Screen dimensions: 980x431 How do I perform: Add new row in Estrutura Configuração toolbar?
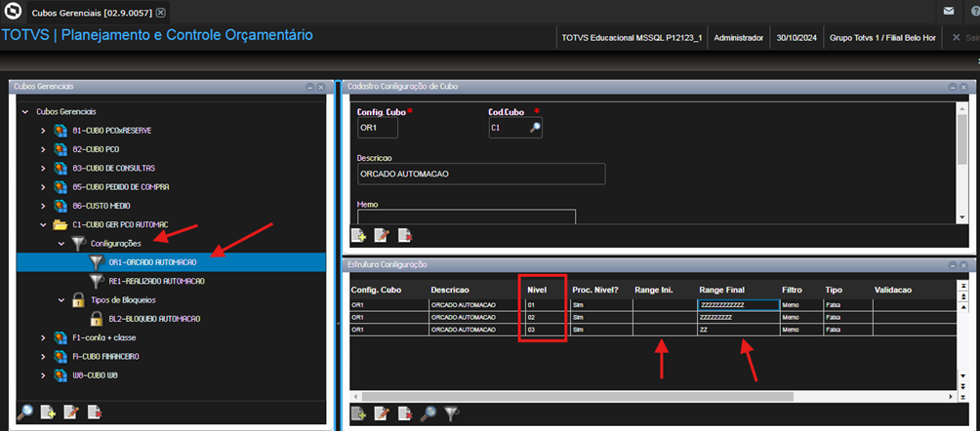click(358, 412)
